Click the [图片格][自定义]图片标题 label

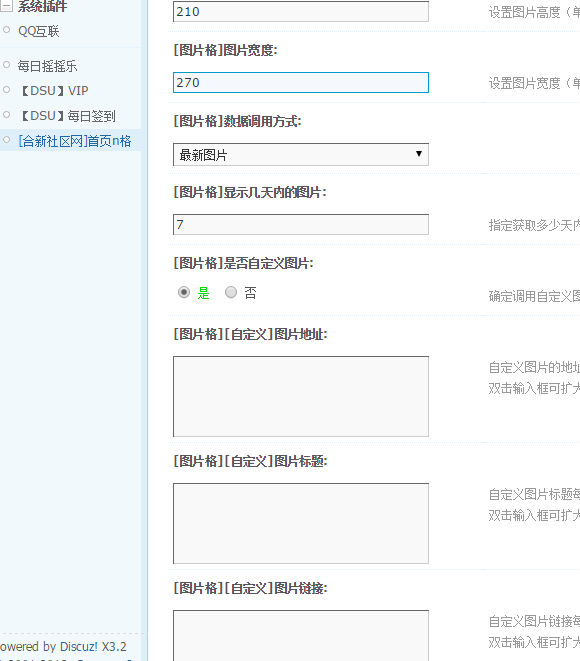click(x=250, y=461)
